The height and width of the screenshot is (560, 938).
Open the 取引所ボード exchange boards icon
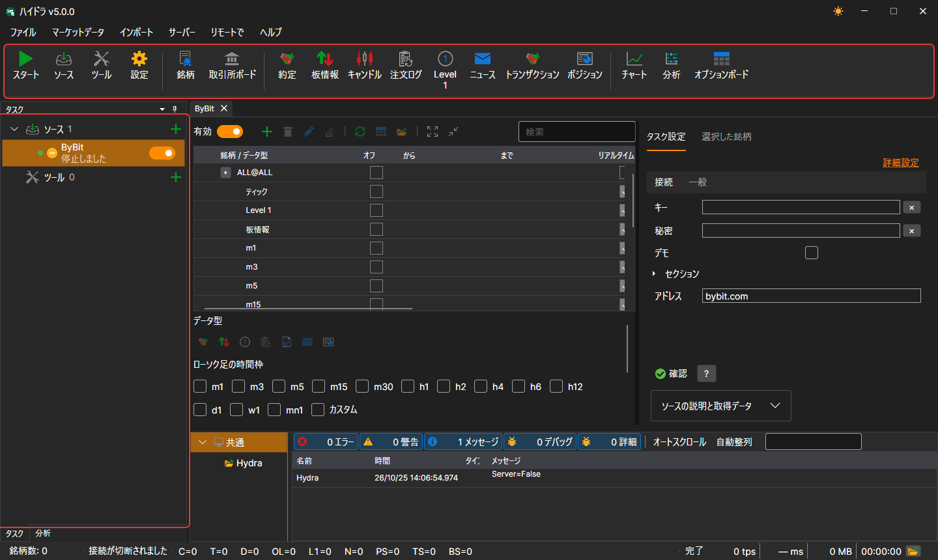(232, 59)
